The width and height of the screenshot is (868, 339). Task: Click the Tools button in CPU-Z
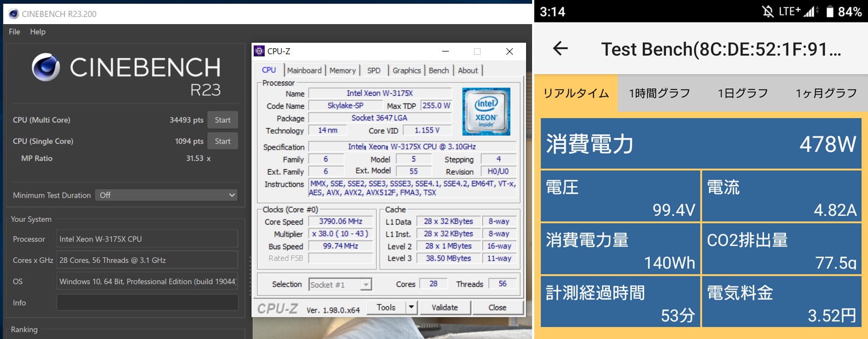(386, 307)
